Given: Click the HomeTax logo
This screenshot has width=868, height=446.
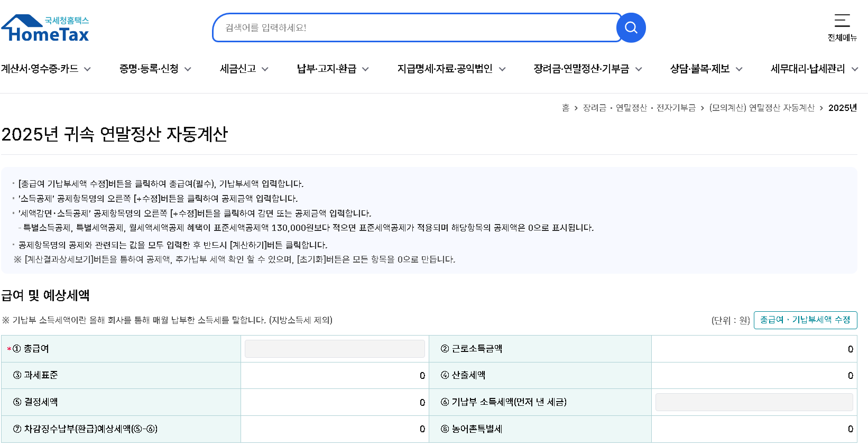Looking at the screenshot, I should 45,28.
